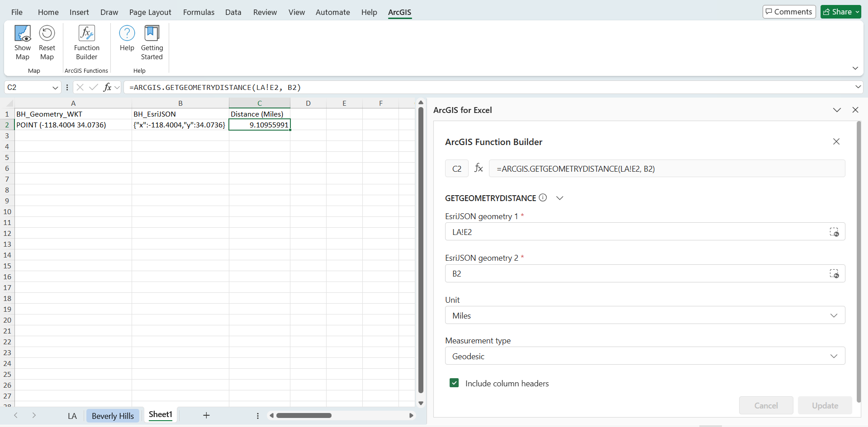Switch to the Review tab
This screenshot has height=427, width=868.
(x=265, y=12)
